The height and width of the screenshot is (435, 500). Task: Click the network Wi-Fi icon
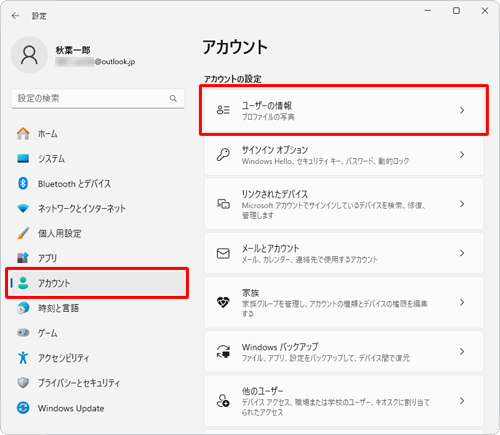(23, 208)
